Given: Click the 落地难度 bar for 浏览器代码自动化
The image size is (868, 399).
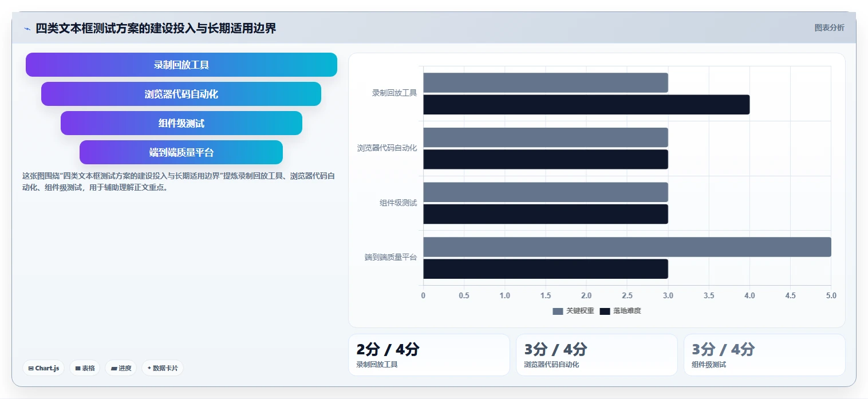Looking at the screenshot, I should [546, 159].
